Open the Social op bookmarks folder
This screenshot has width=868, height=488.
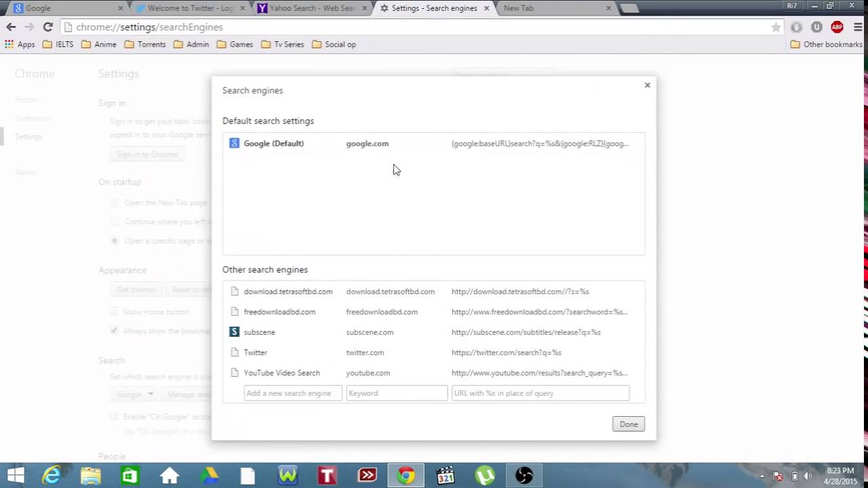click(334, 44)
